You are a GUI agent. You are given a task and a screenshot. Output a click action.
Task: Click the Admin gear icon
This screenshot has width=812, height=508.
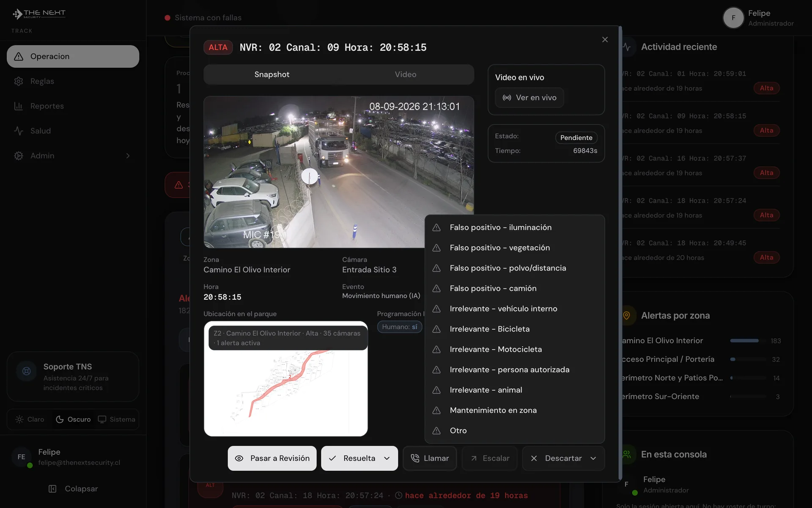(x=19, y=156)
